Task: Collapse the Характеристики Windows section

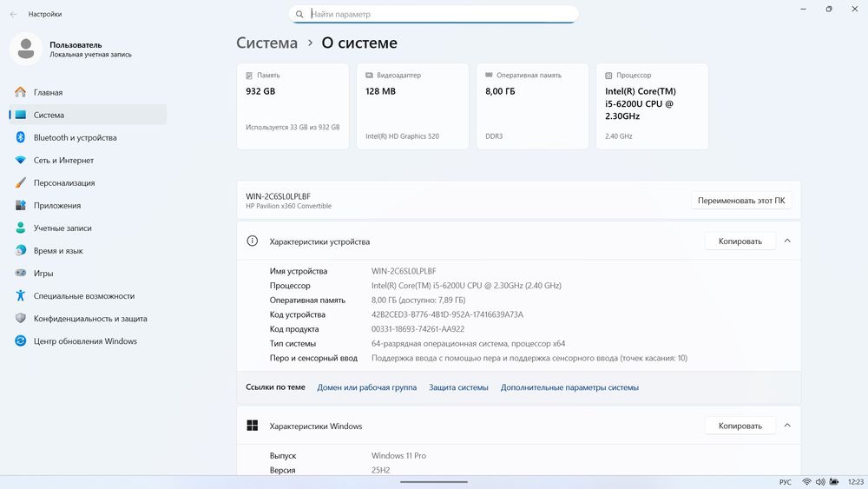Action: (787, 426)
